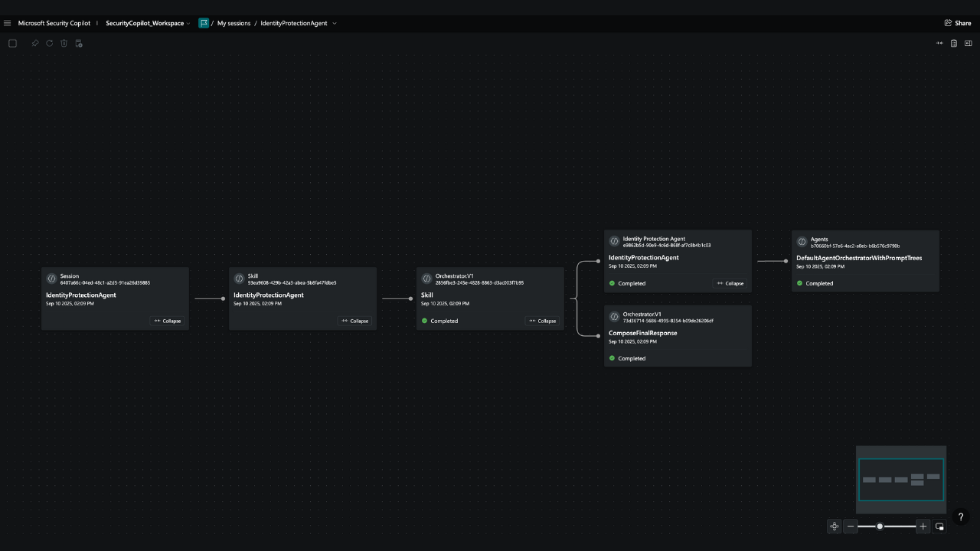980x551 pixels.
Task: Click Completed label on Agents node
Action: [819, 283]
